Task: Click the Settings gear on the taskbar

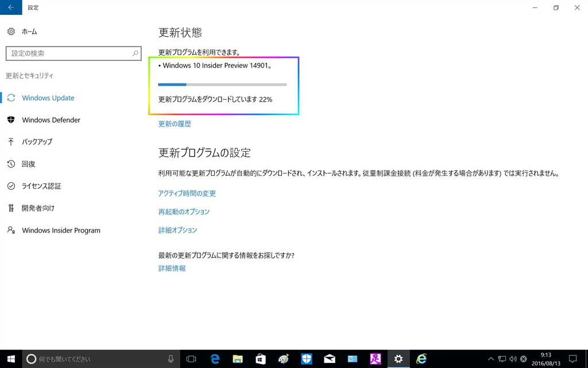Action: [399, 359]
